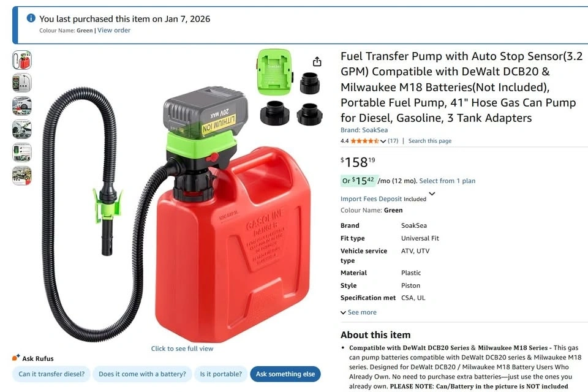Open the Brand: SoakSea link
This screenshot has width=588, height=392.
pyautogui.click(x=364, y=130)
